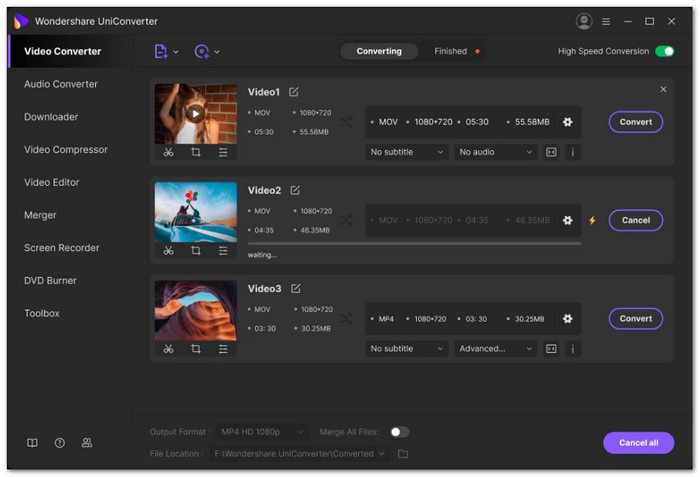The height and width of the screenshot is (477, 700).
Task: Open Screen Recorder in sidebar
Action: click(x=62, y=248)
